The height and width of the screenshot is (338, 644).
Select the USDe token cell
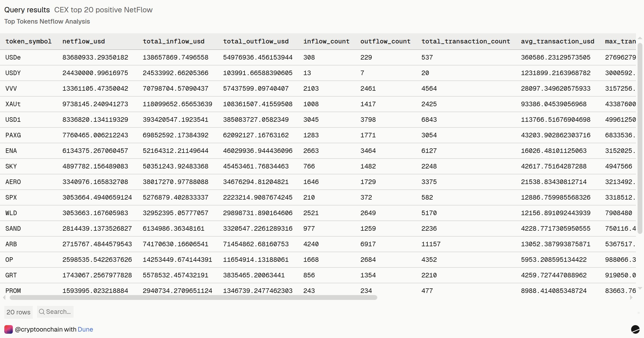pos(13,57)
